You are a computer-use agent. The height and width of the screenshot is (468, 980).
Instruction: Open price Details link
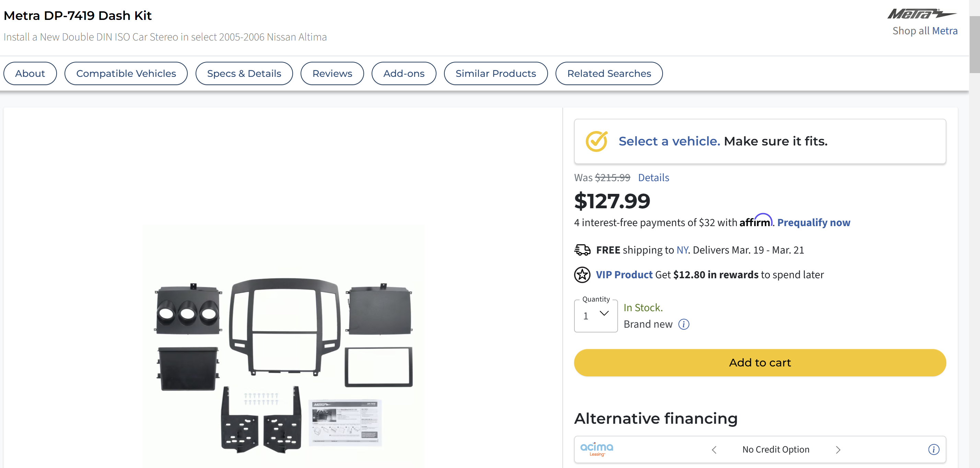pos(653,178)
